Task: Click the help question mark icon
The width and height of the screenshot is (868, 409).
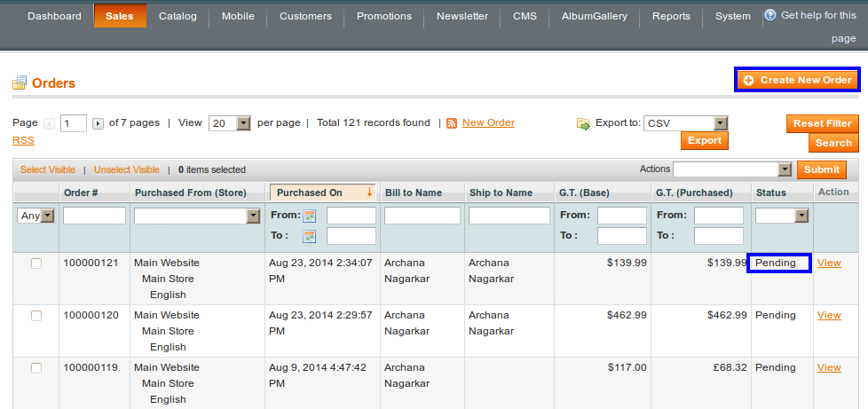Action: [769, 15]
